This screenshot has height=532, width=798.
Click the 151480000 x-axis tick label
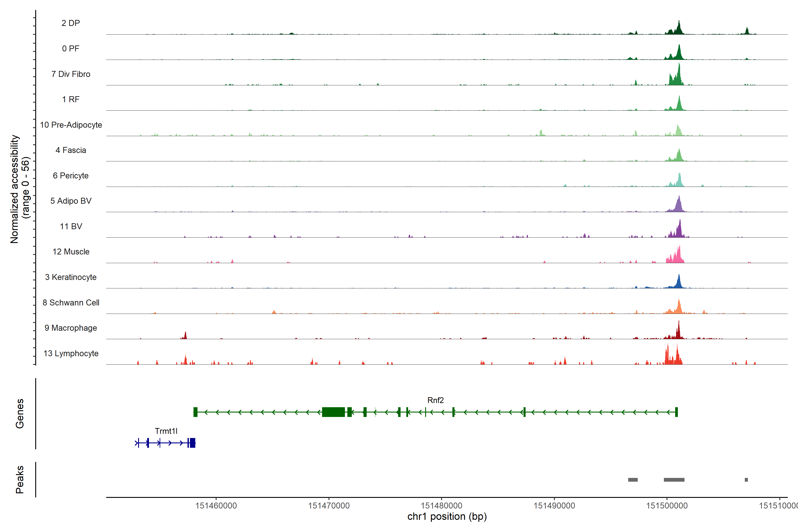(441, 506)
